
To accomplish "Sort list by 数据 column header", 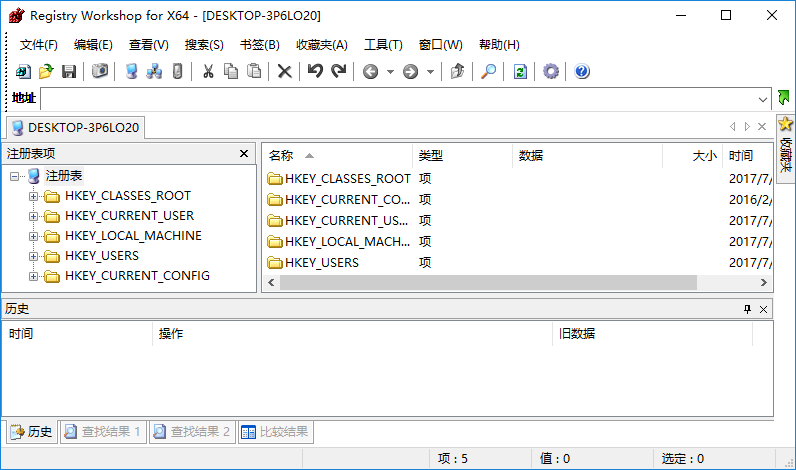I will [587, 155].
